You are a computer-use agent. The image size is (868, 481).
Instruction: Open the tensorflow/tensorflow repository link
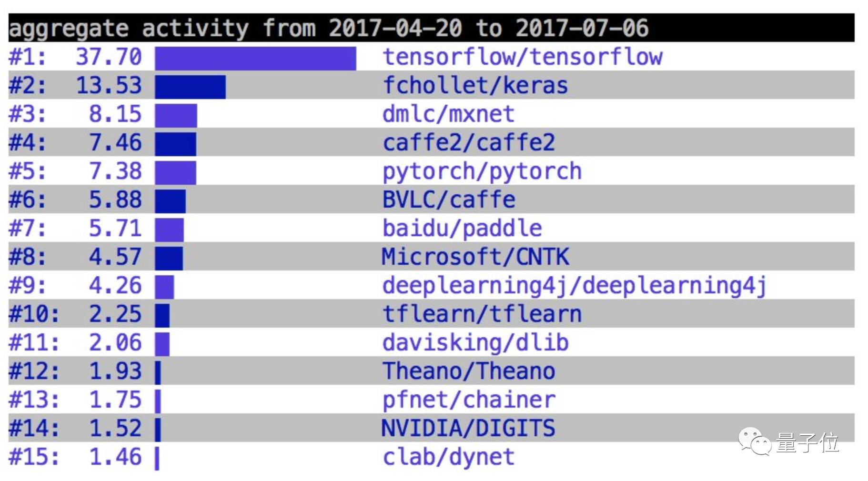pos(522,57)
